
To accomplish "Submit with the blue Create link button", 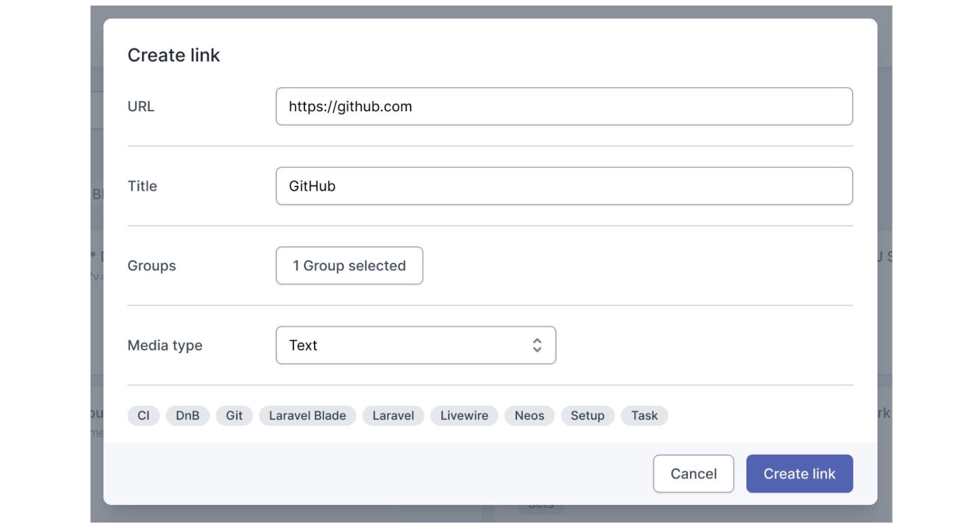I will [800, 474].
